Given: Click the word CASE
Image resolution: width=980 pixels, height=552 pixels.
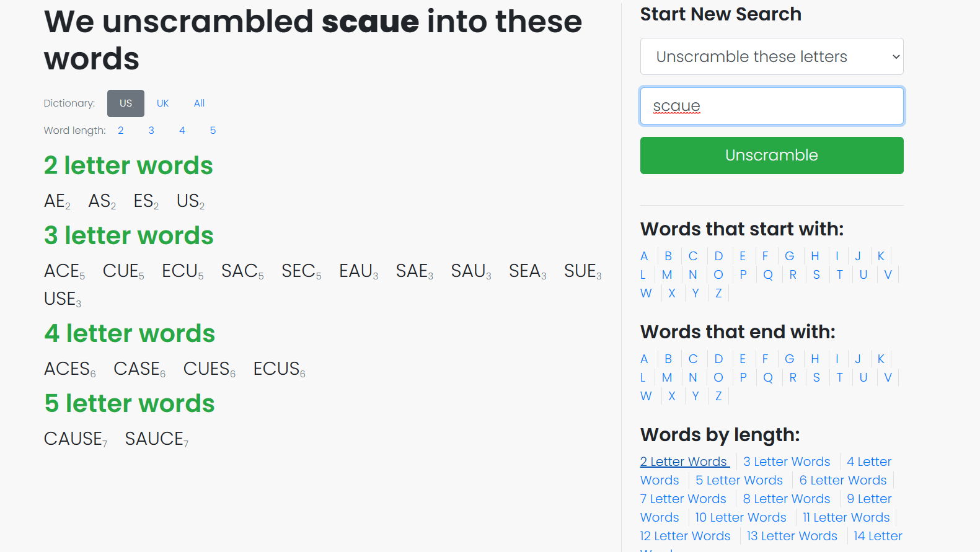Looking at the screenshot, I should 137,369.
